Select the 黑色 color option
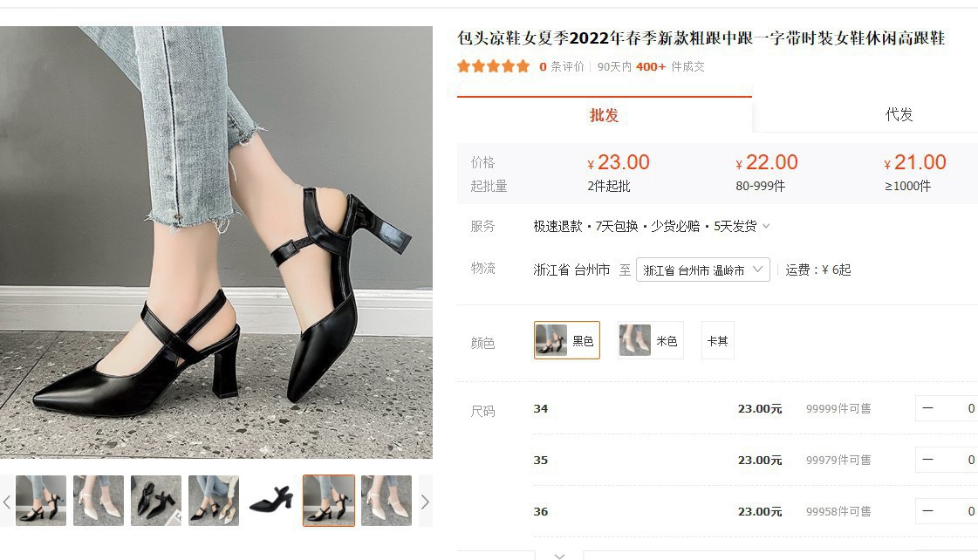 (x=567, y=340)
